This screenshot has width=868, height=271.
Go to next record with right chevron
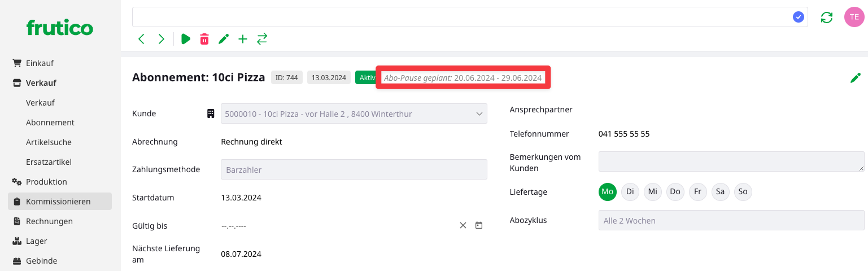tap(162, 39)
